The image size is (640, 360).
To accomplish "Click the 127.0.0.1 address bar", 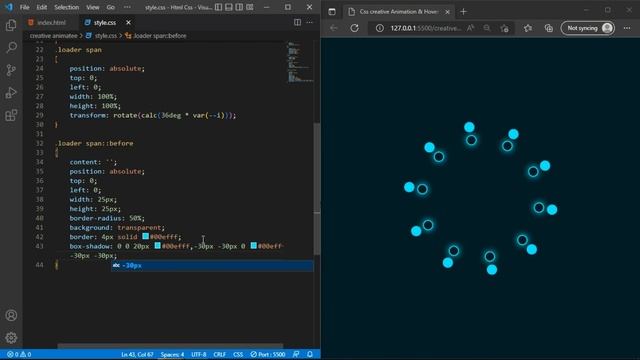I will (425, 28).
